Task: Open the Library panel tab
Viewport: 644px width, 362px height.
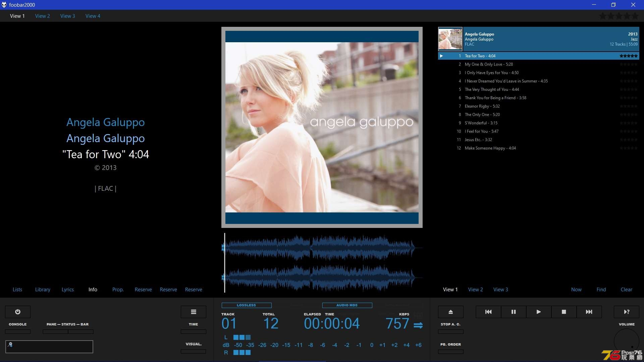Action: pos(43,290)
